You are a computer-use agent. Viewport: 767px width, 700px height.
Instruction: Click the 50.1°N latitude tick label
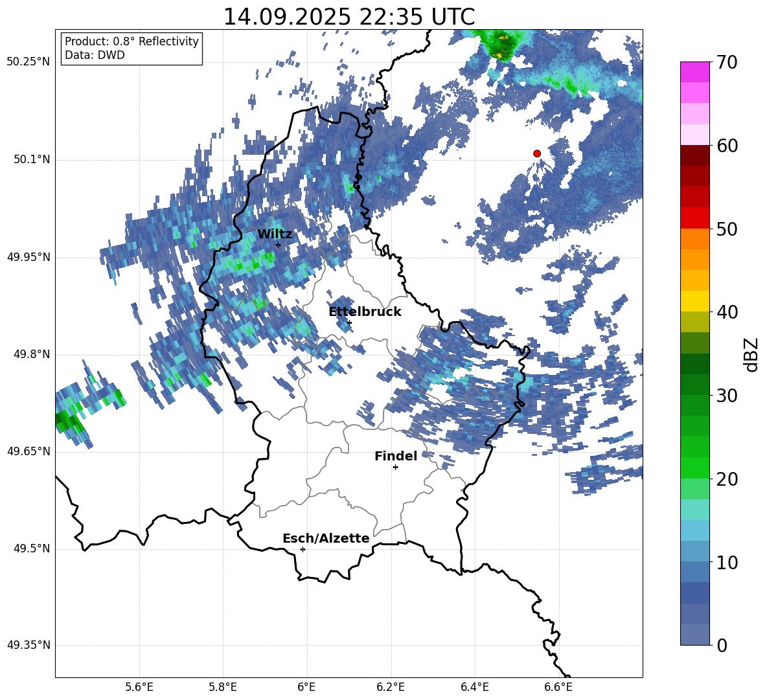[x=32, y=159]
